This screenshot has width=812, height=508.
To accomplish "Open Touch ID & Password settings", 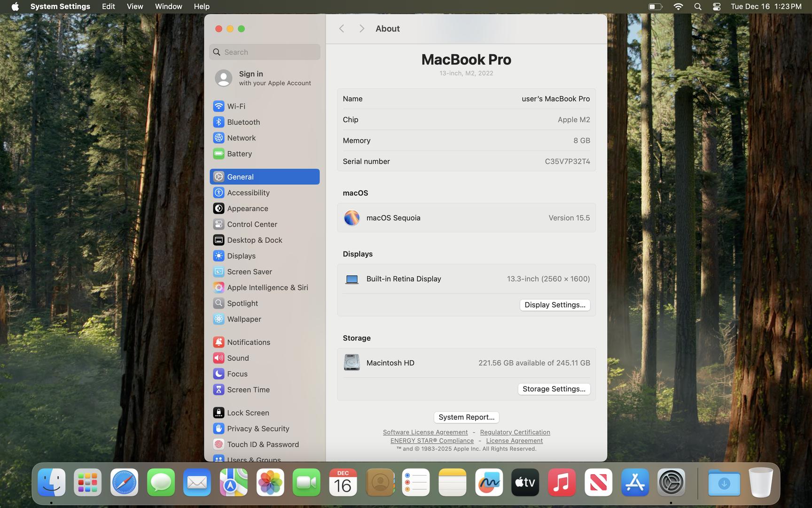I will tap(262, 444).
